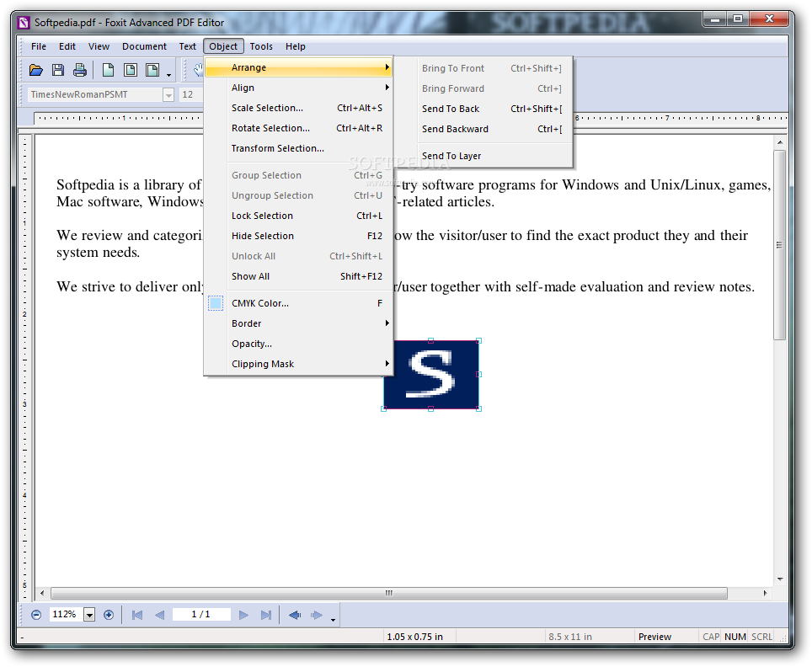Click the Print icon in toolbar
Viewport: 812px width, 667px height.
80,70
